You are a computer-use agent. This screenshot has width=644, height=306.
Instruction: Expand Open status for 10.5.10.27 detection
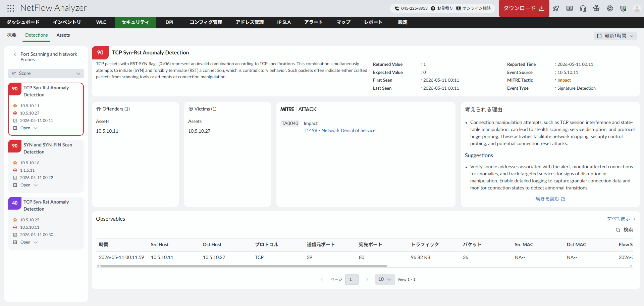[29, 128]
